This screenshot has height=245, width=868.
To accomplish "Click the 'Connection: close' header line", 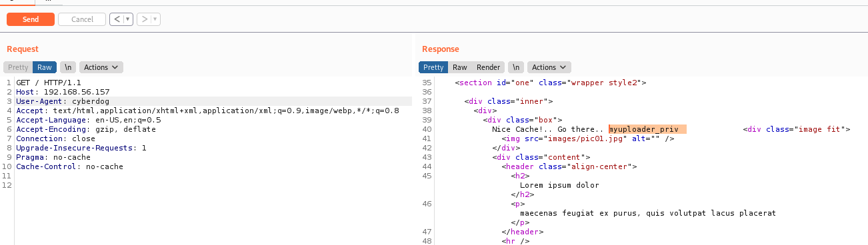I will (x=55, y=138).
